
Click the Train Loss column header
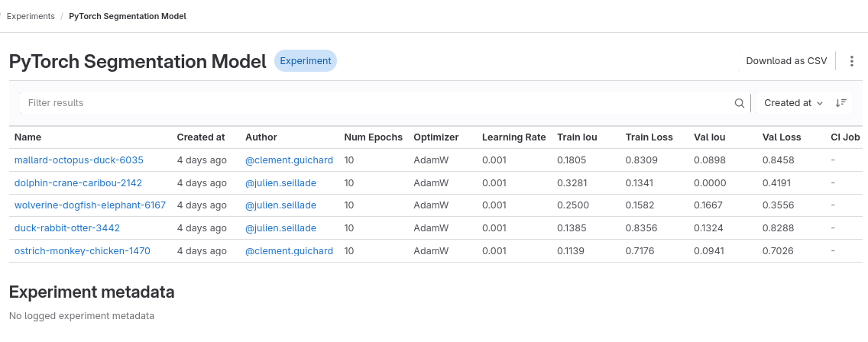tap(649, 137)
